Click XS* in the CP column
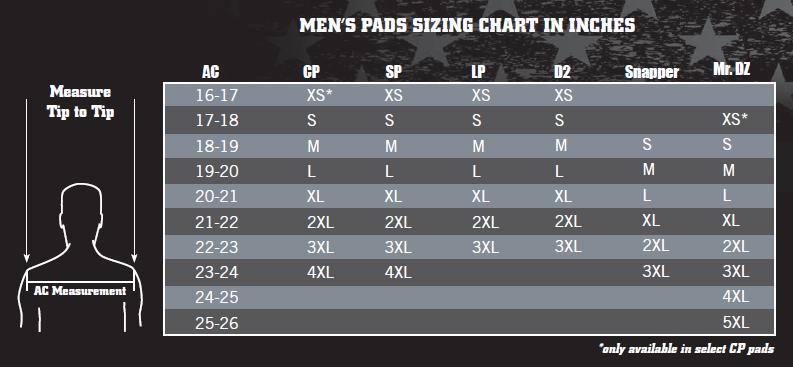 click(x=320, y=95)
